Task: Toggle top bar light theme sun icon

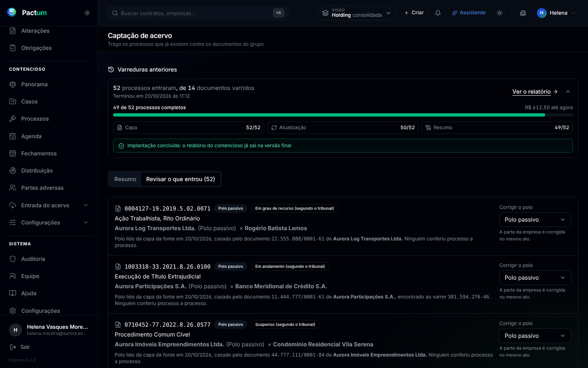Action: point(499,13)
